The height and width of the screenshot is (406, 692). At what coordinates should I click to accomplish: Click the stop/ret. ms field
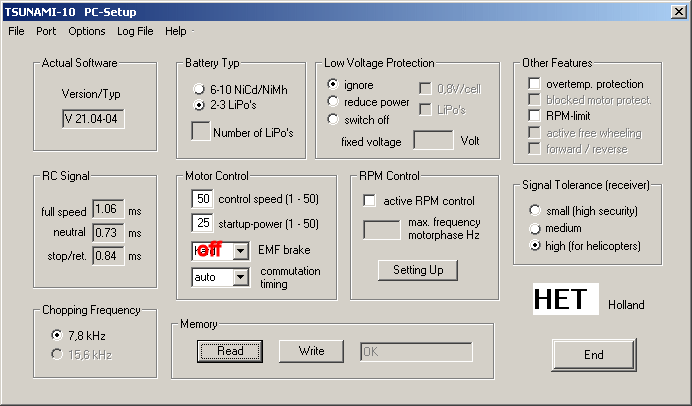108,256
